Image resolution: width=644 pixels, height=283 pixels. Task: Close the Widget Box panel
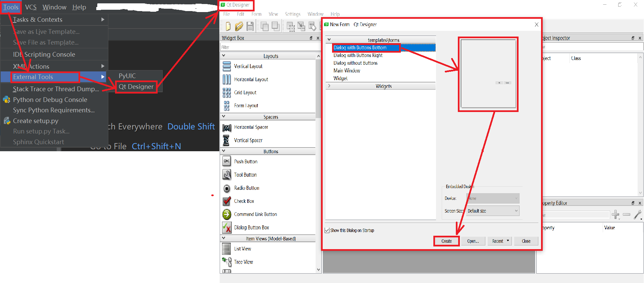pyautogui.click(x=318, y=38)
